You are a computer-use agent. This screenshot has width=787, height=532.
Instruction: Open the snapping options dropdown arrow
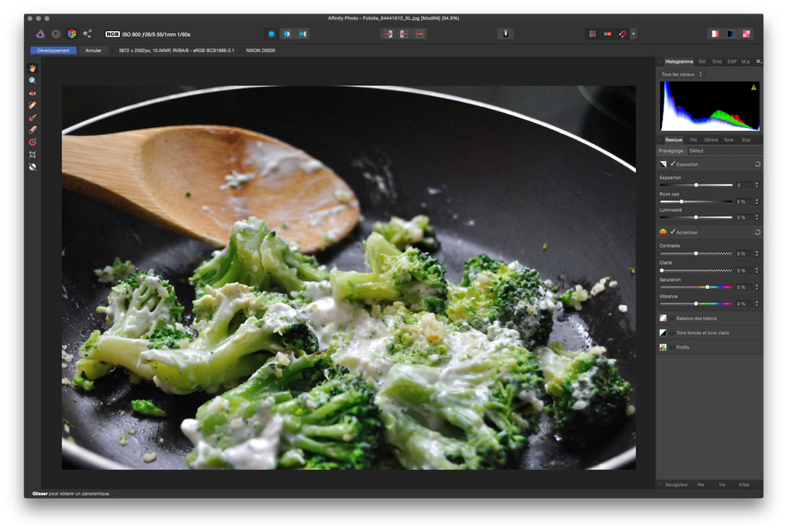[633, 34]
